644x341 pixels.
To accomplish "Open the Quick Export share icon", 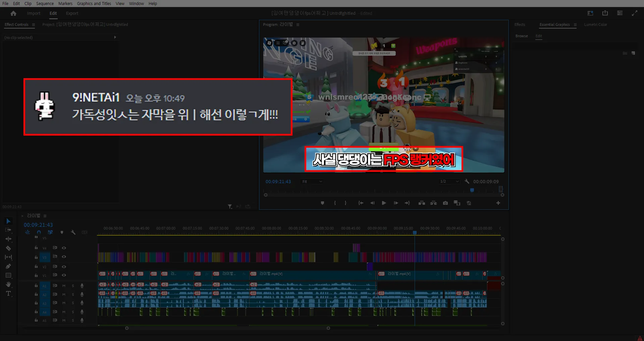I will [x=605, y=13].
